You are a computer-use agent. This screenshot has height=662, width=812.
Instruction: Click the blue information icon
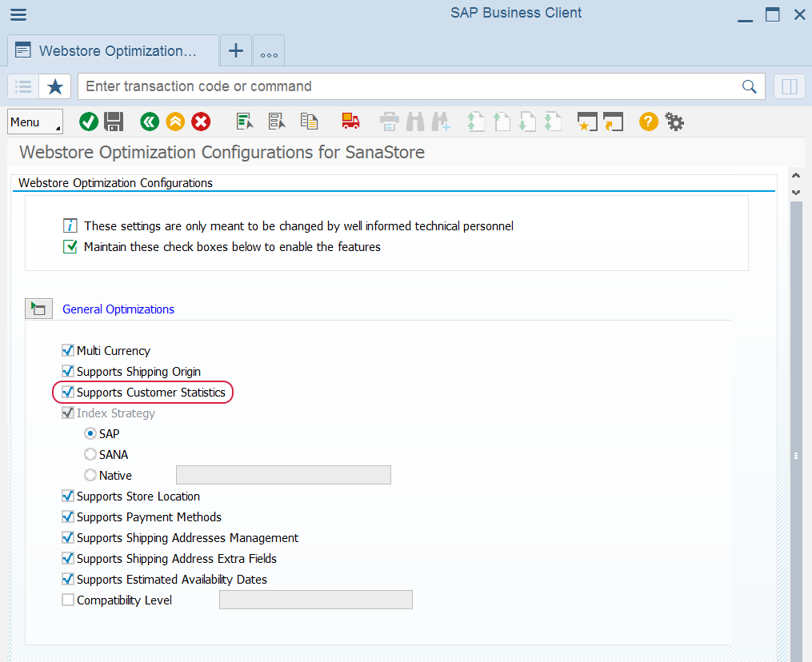[70, 225]
